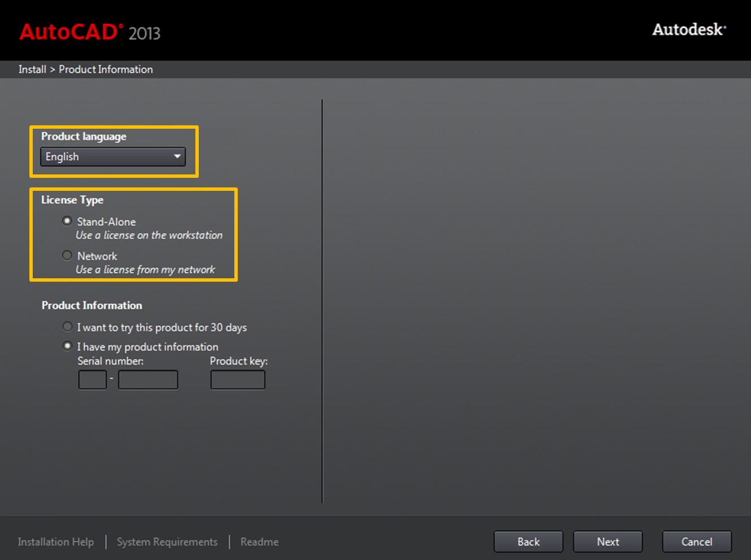Open the Product language dropdown showing English
The image size is (751, 560).
(112, 157)
